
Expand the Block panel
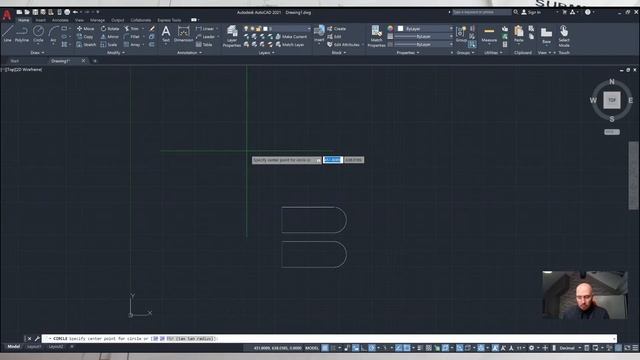click(339, 53)
